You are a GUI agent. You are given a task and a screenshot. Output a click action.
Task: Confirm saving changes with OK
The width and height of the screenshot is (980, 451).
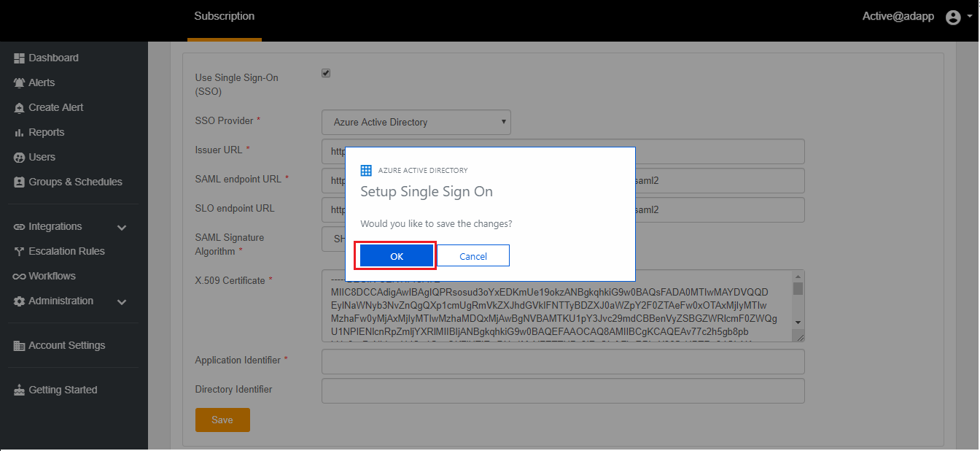tap(397, 256)
